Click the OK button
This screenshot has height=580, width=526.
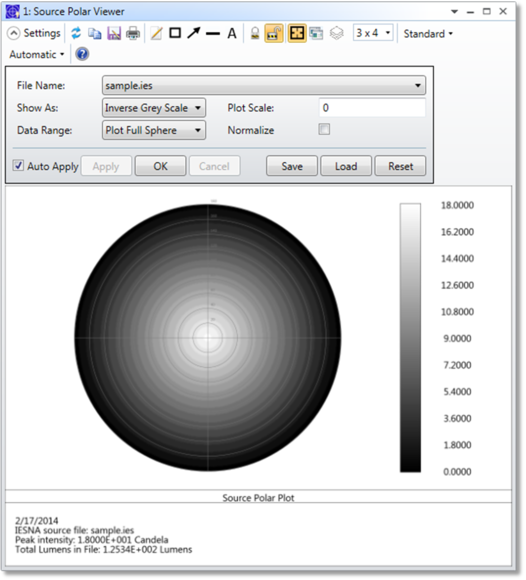pos(161,166)
